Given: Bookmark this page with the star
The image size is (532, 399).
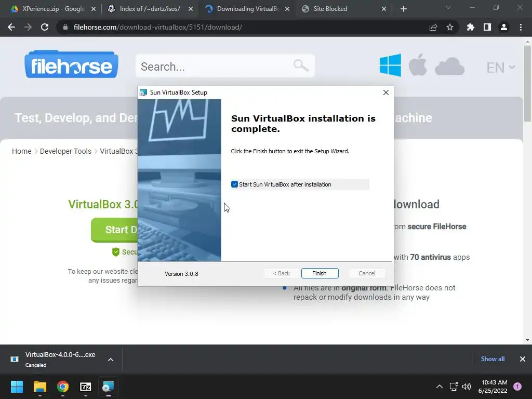Looking at the screenshot, I should (450, 27).
